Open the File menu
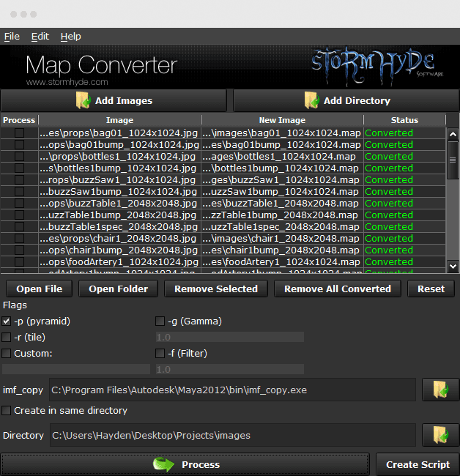The image size is (460, 476). point(12,37)
